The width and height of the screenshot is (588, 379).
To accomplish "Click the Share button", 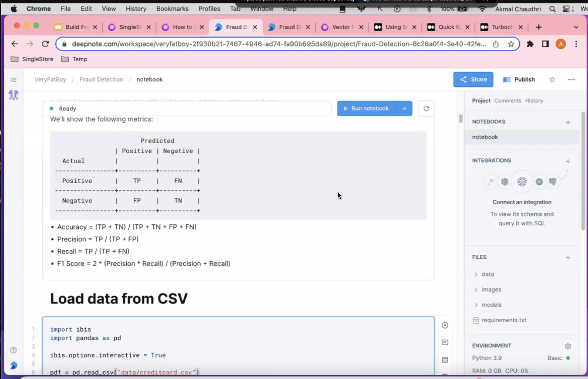I will click(x=473, y=80).
